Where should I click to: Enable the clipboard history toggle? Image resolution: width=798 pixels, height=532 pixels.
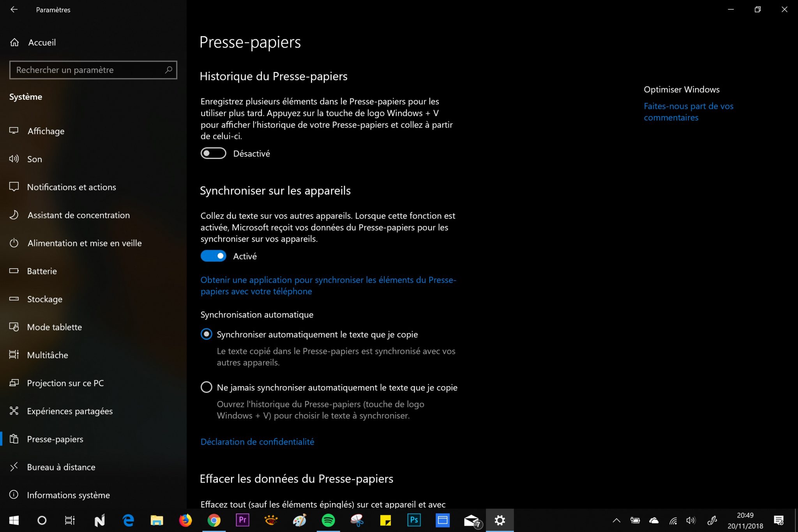[x=213, y=154]
